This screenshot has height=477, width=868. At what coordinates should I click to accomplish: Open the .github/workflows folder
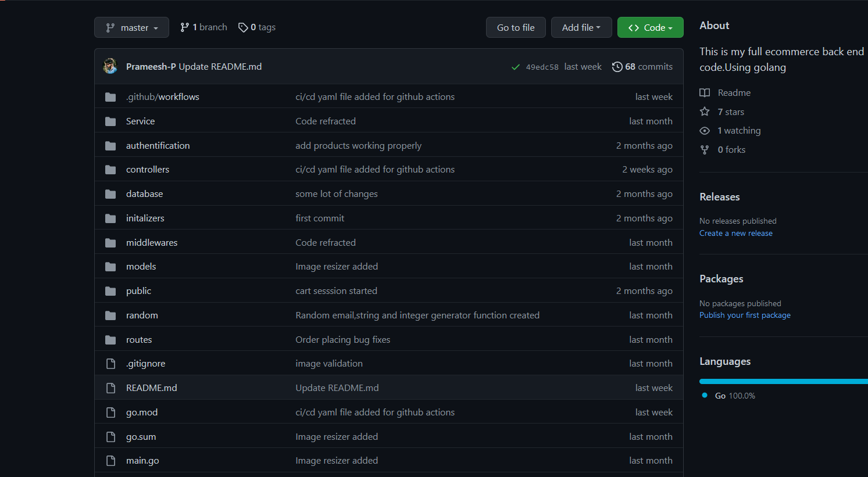(163, 97)
